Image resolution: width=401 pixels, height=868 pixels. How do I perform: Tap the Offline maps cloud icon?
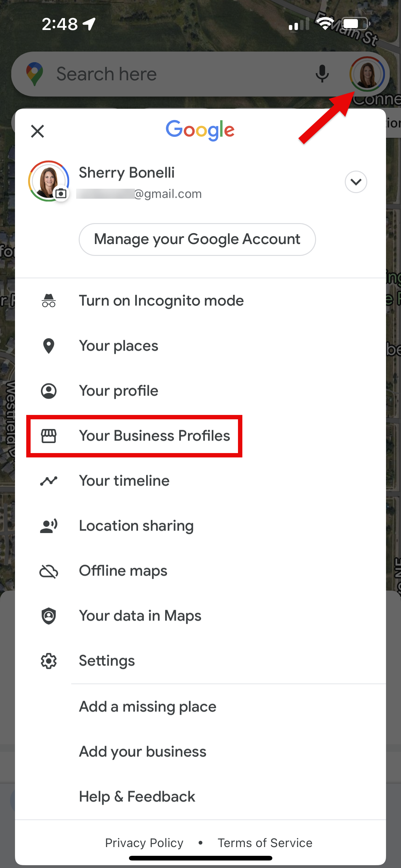48,571
